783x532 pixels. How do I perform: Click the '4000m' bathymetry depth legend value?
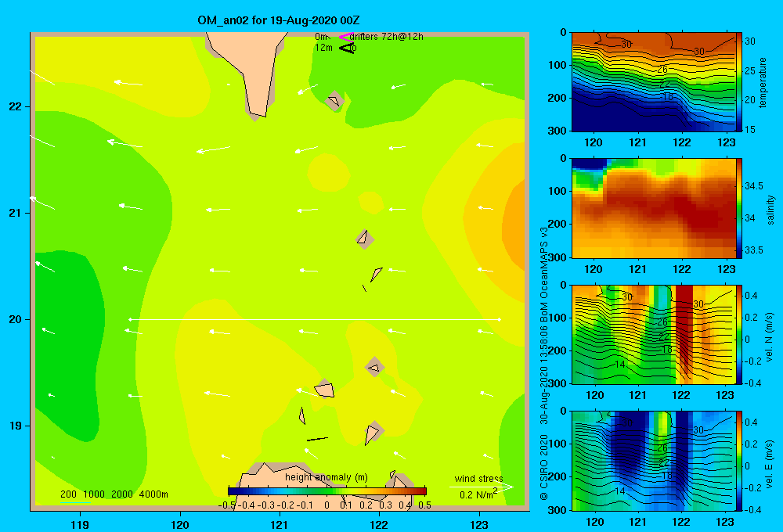pyautogui.click(x=153, y=494)
